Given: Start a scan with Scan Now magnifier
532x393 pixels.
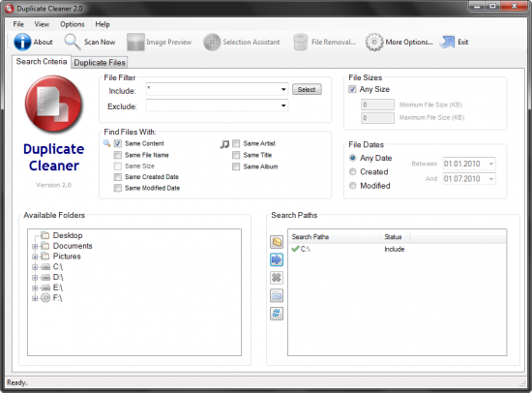Looking at the screenshot, I should [x=72, y=43].
